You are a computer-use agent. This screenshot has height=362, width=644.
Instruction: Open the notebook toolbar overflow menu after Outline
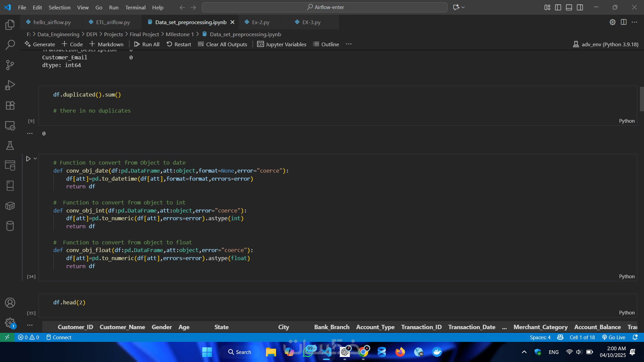point(349,44)
